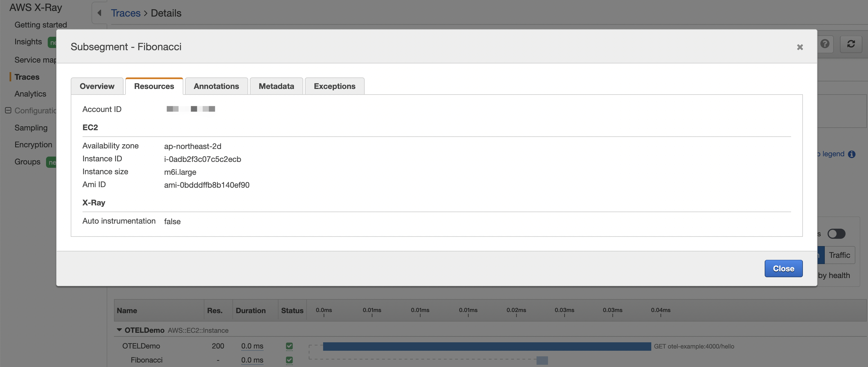Open Analytics from the sidebar
Viewport: 868px width, 367px height.
[30, 94]
